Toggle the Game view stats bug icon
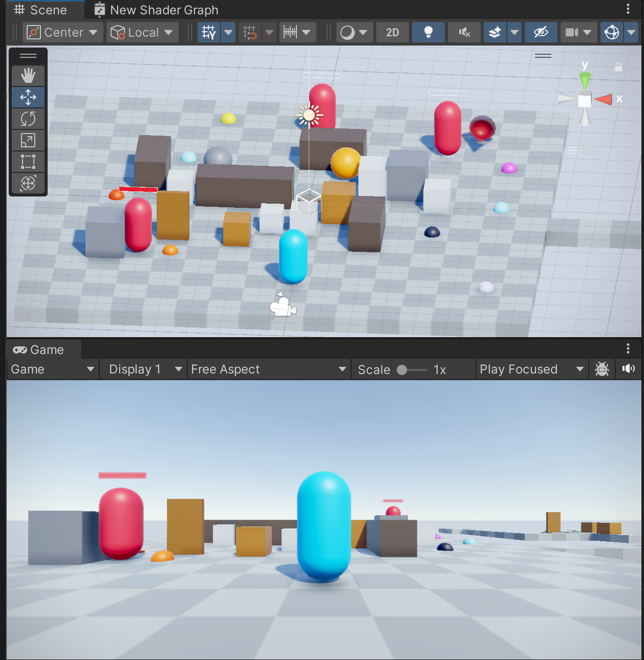 602,369
